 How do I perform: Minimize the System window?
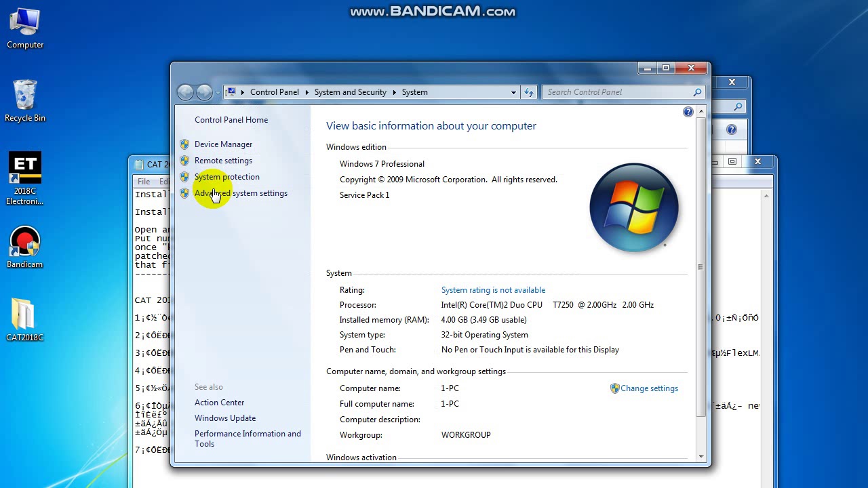[x=648, y=68]
